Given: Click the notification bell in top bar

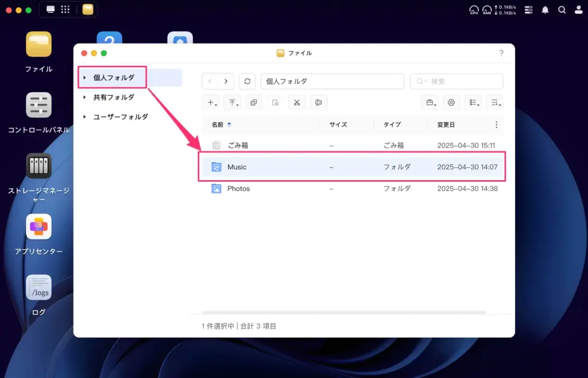Looking at the screenshot, I should coord(545,10).
